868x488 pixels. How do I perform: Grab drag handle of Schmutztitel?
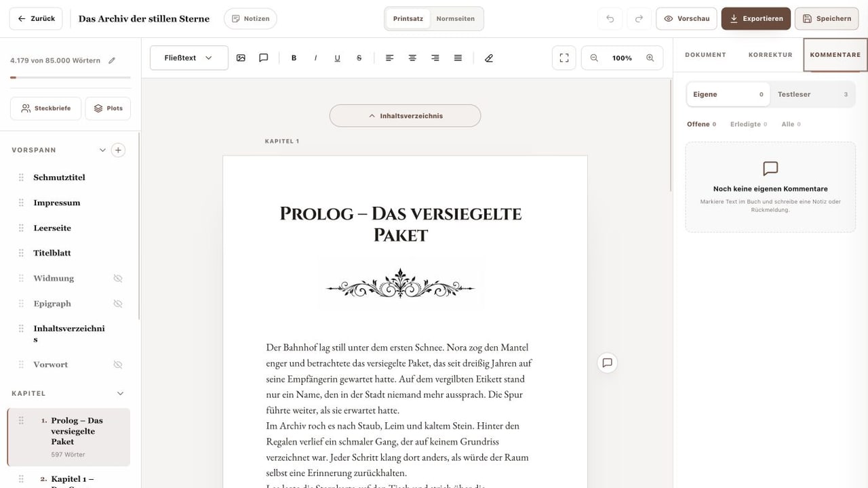click(21, 178)
